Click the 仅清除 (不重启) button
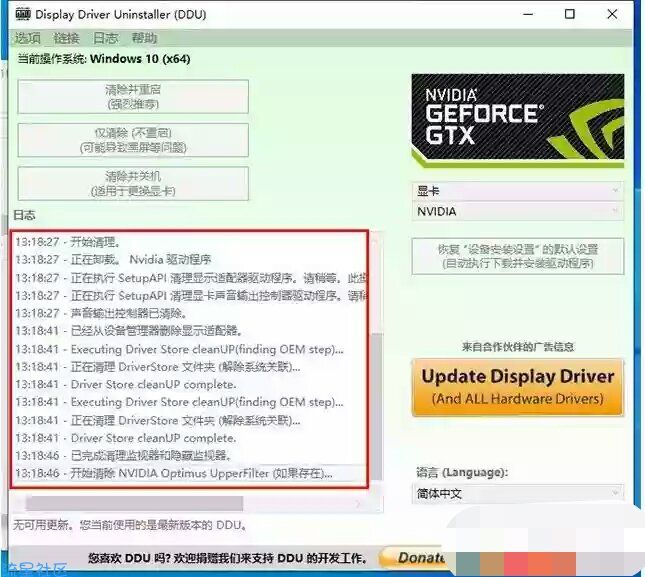 point(133,140)
